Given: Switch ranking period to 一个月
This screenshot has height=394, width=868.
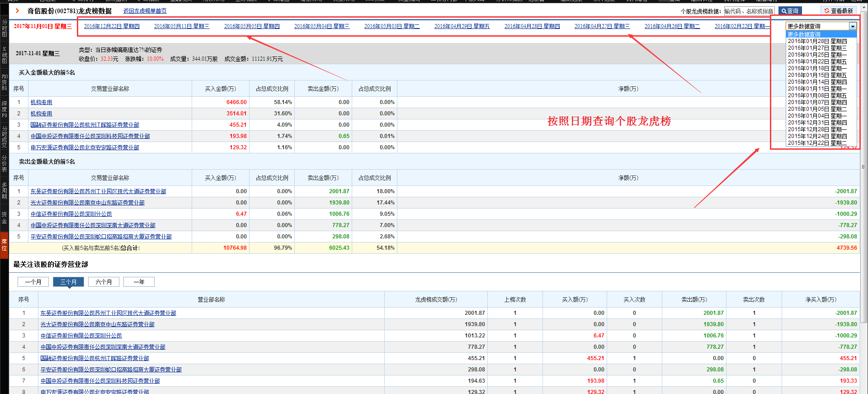Looking at the screenshot, I should [x=33, y=282].
